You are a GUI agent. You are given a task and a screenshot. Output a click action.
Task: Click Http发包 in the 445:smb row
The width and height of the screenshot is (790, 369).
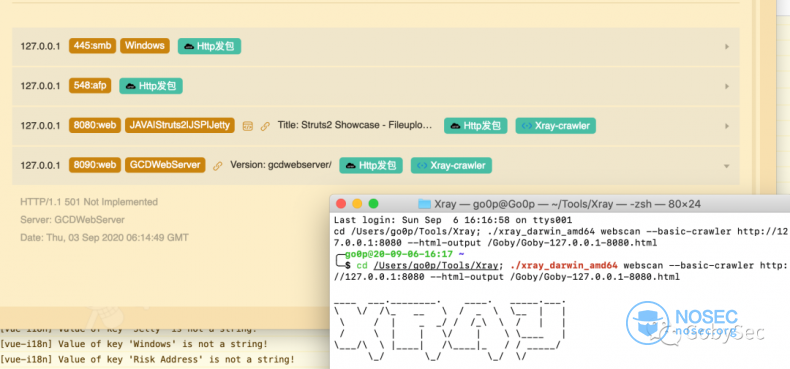tap(210, 46)
